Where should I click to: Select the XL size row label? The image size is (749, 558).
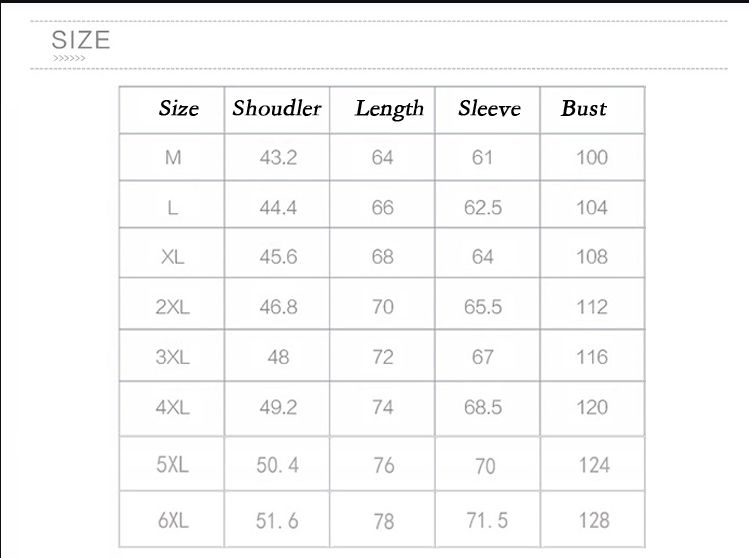tap(173, 257)
